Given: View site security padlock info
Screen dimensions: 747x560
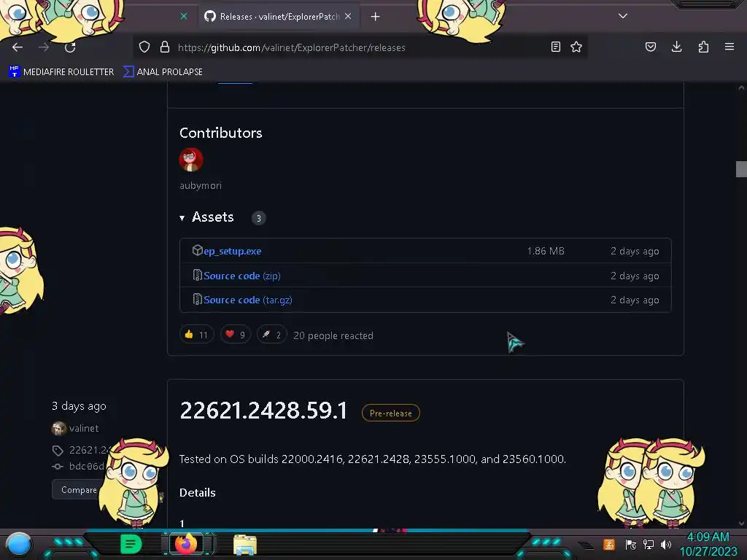Looking at the screenshot, I should pyautogui.click(x=165, y=47).
